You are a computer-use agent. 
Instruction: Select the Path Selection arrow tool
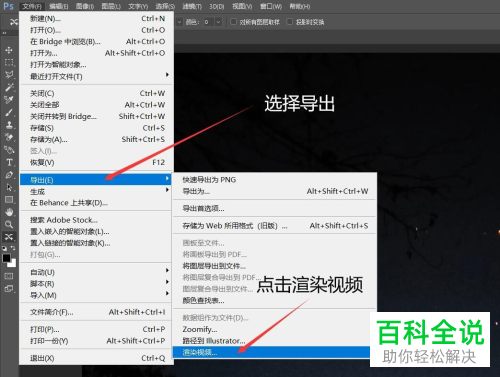coord(9,187)
